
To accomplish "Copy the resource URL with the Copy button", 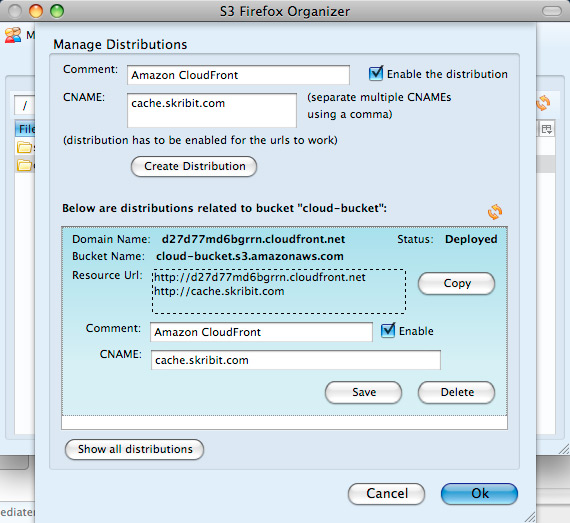I will coord(457,283).
